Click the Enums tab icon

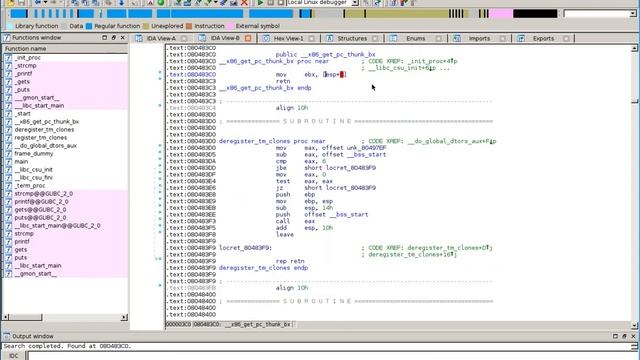pyautogui.click(x=393, y=38)
